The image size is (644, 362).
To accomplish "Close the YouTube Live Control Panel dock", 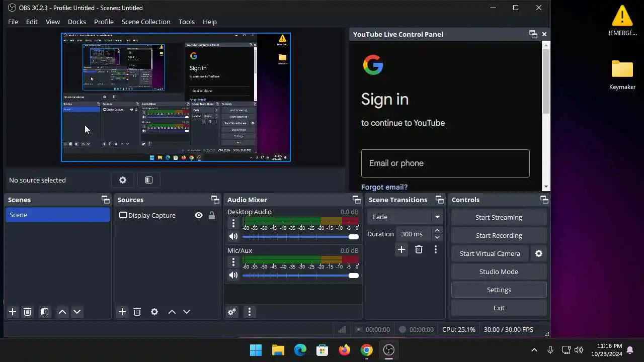I will pyautogui.click(x=544, y=34).
